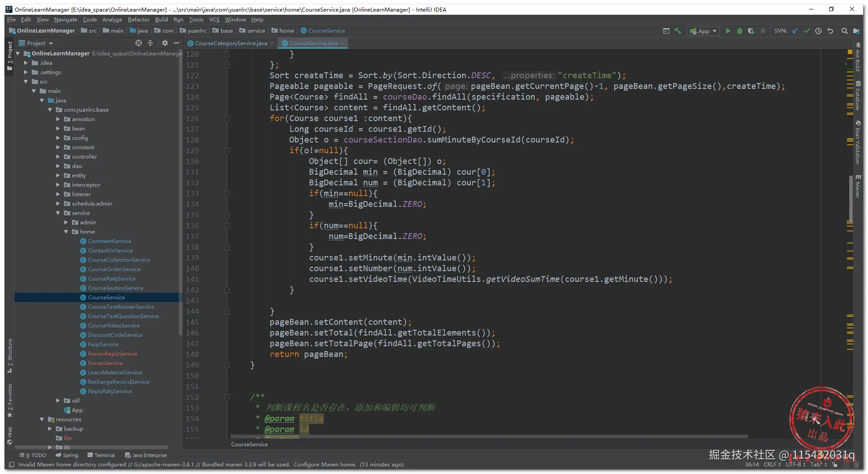Start debugging with the green bug icon
The image size is (868, 474).
tap(740, 31)
